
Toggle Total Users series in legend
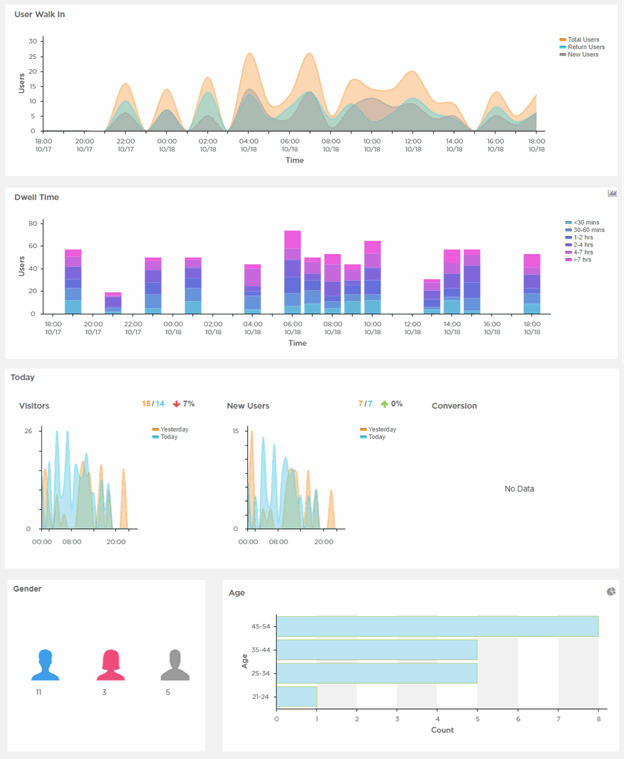[582, 40]
